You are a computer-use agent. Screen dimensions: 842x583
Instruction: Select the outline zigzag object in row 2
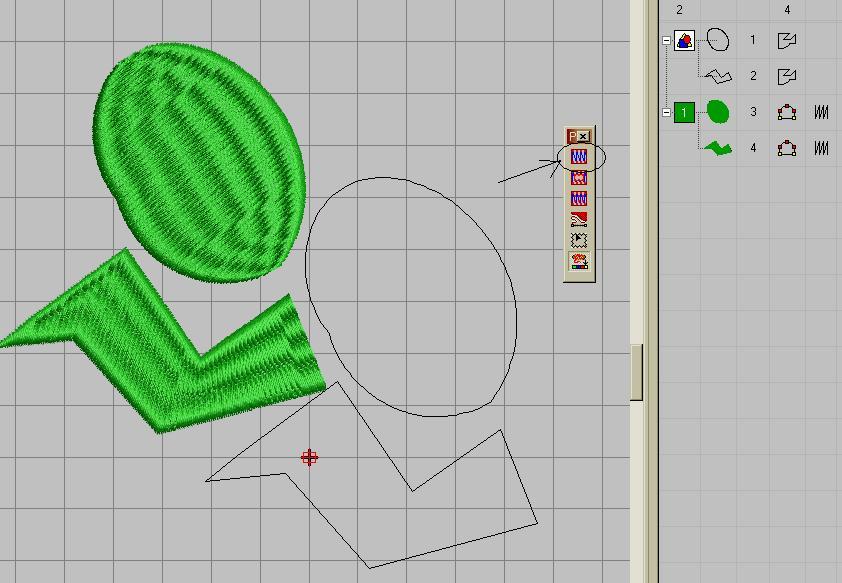pyautogui.click(x=717, y=76)
